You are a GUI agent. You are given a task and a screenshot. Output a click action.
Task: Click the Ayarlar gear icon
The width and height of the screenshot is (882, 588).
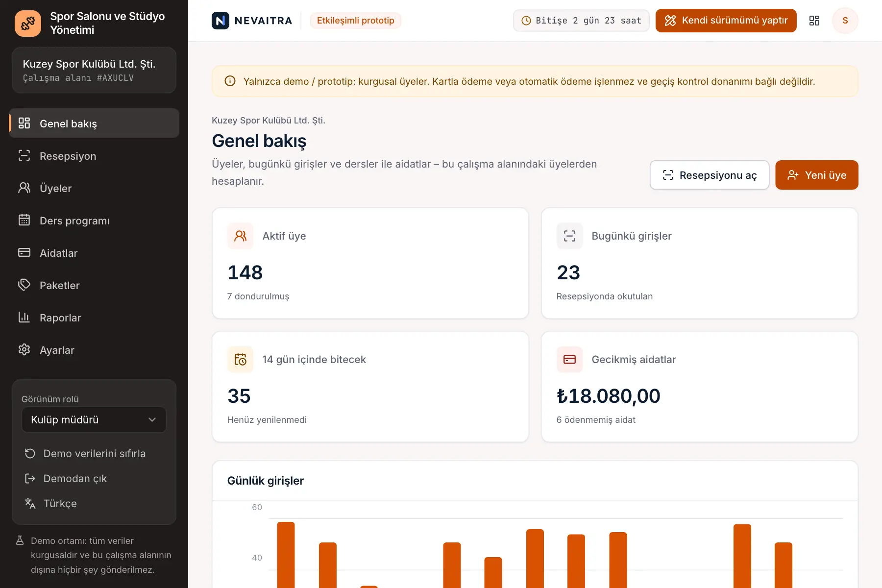click(x=24, y=350)
